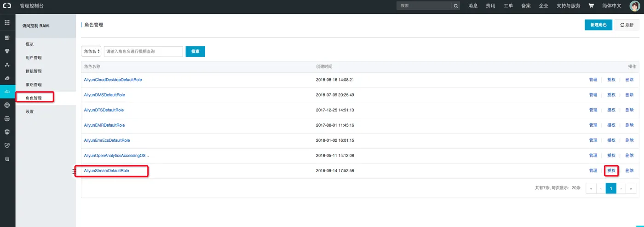Click 授权 for AliyunCloudDesktopDefaultRole
The image size is (644, 227).
[611, 80]
